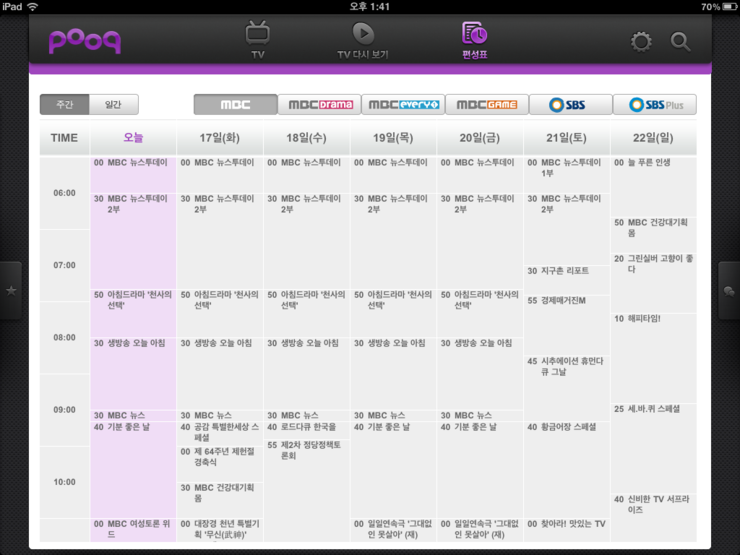Open the right side chat handle
The image size is (740, 555).
pyautogui.click(x=729, y=290)
